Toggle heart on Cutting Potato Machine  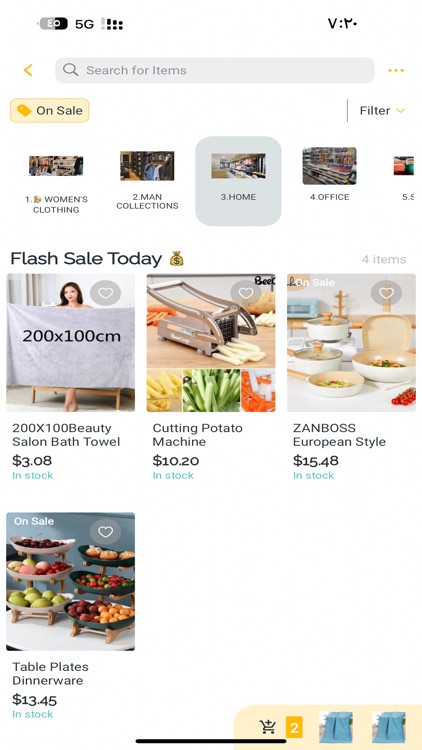[x=245, y=293]
